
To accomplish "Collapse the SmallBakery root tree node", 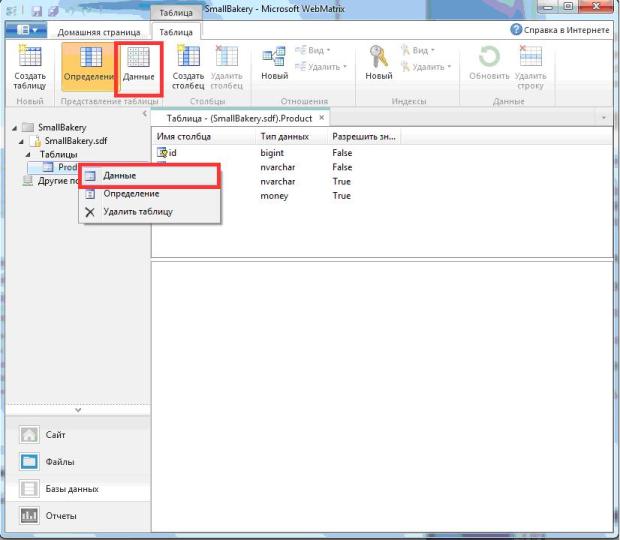I will pyautogui.click(x=14, y=128).
